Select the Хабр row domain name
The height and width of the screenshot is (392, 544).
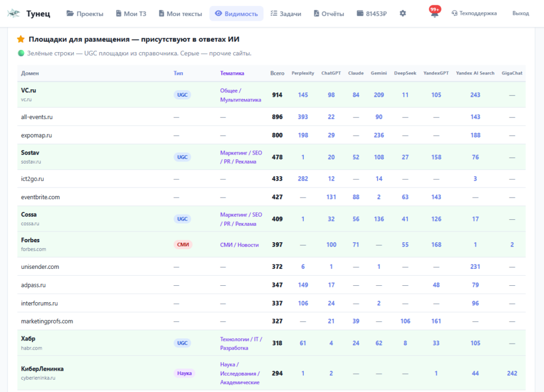click(x=28, y=338)
